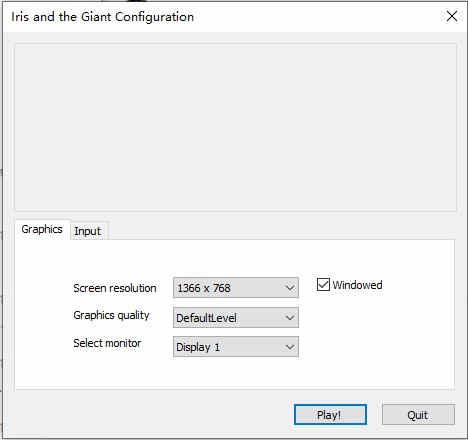Launch the game with the Play! button

330,415
